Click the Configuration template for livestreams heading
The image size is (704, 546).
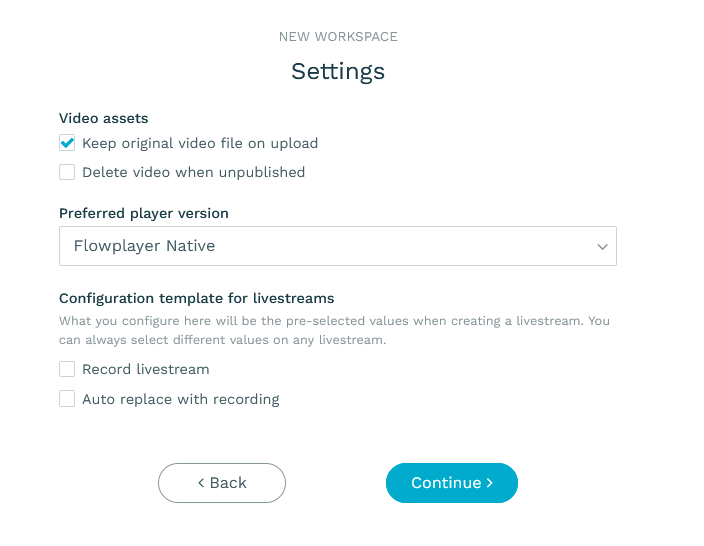197,298
